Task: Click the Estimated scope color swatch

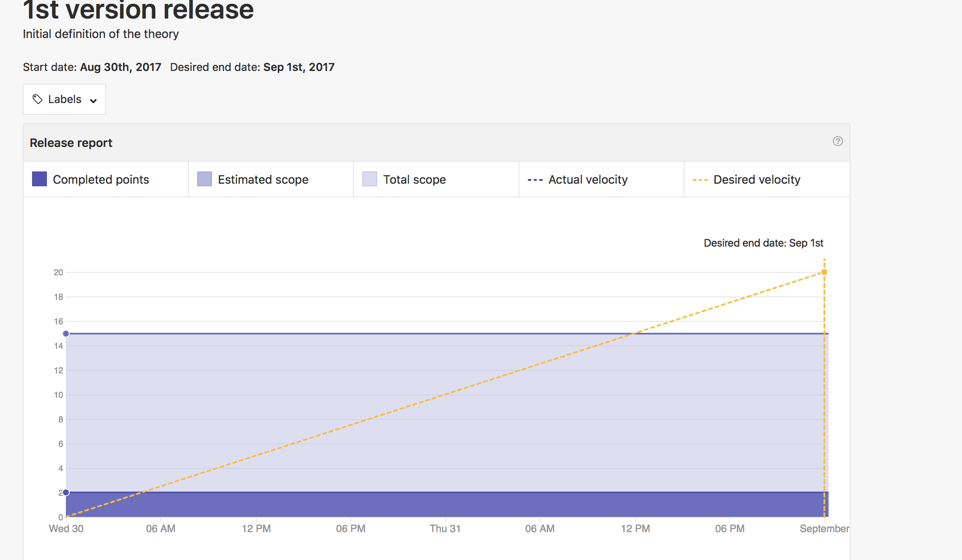Action: tap(204, 179)
